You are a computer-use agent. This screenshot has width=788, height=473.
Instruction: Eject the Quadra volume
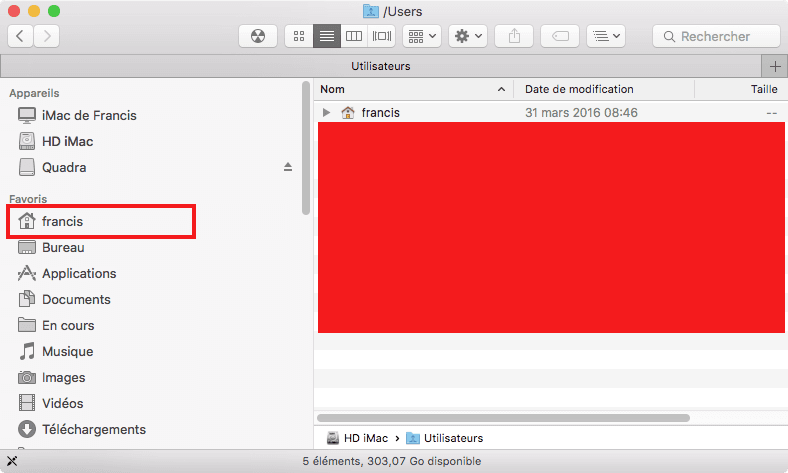[288, 167]
